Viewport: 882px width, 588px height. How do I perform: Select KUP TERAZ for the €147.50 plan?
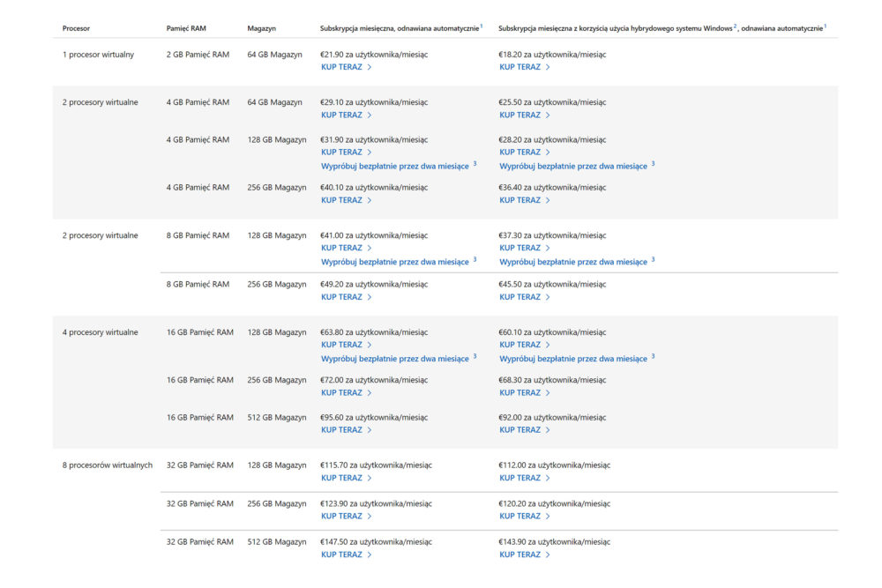[342, 555]
